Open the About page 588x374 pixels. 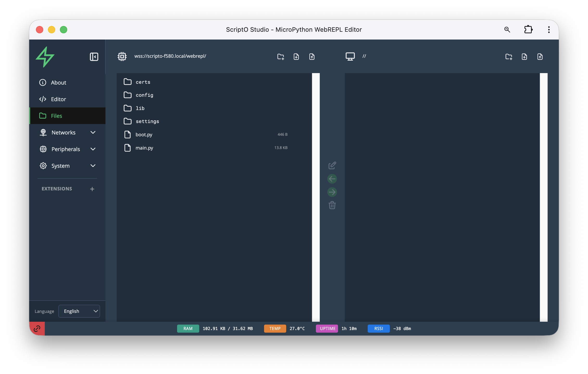tap(58, 82)
